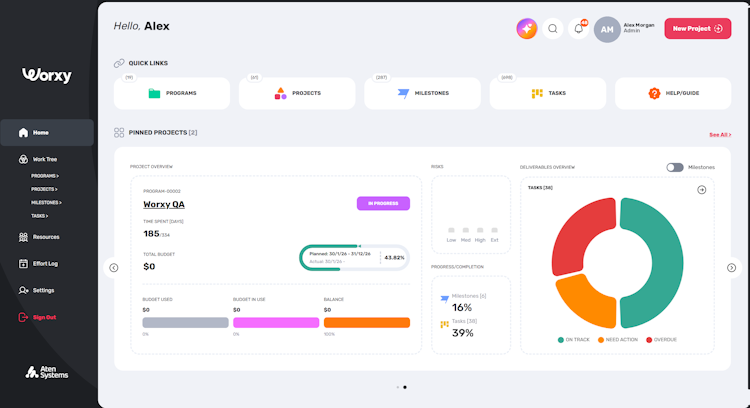Open the AI assistant sparkle icon
Image resolution: width=750 pixels, height=408 pixels.
[527, 29]
